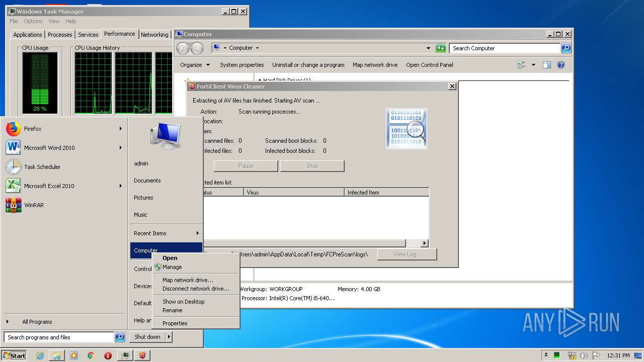The height and width of the screenshot is (362, 644).
Task: Switch to Task Manager taskbar button
Action: point(125,355)
